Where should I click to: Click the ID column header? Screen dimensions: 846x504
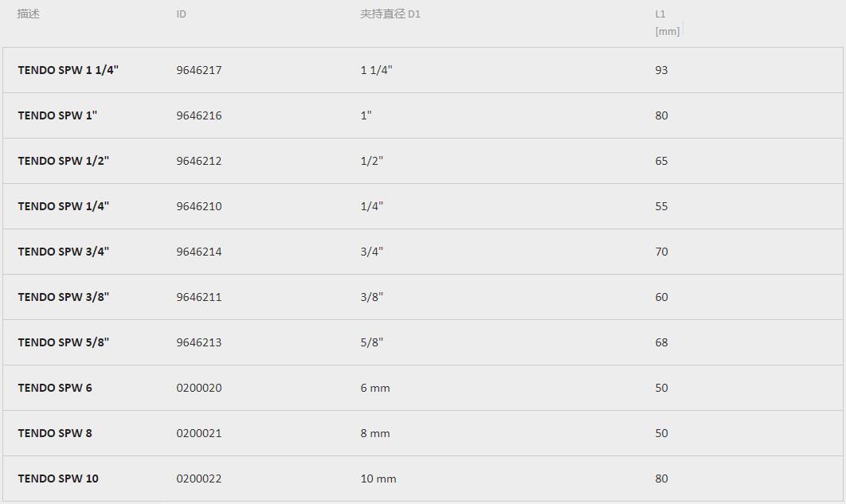[181, 14]
